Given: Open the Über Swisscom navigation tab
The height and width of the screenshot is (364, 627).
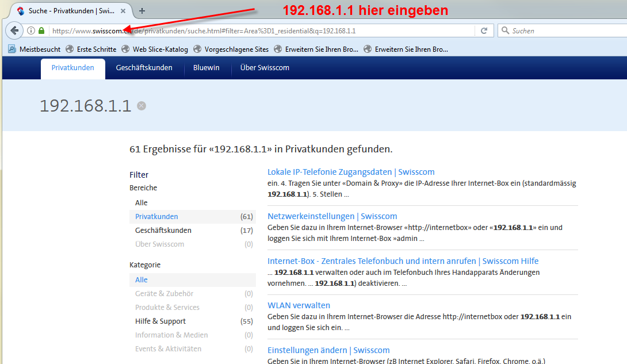Looking at the screenshot, I should [265, 68].
